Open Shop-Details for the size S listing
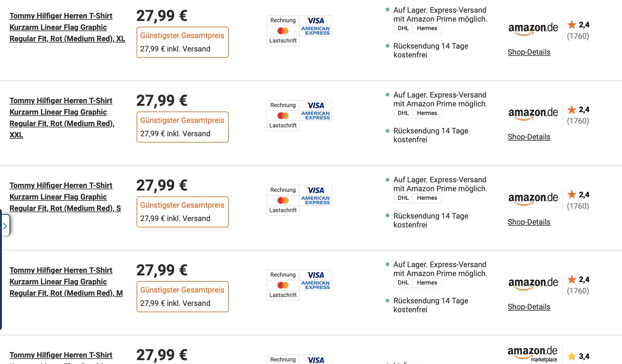 [529, 222]
